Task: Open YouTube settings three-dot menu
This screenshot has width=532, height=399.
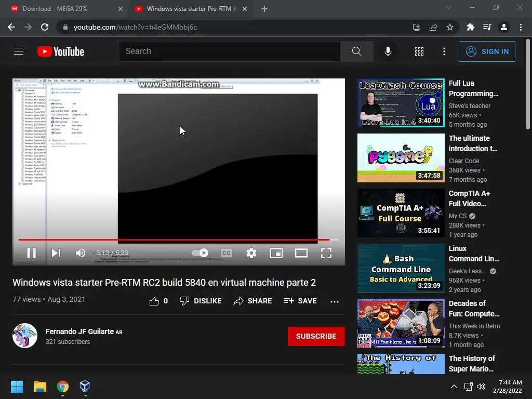Action: tap(444, 51)
